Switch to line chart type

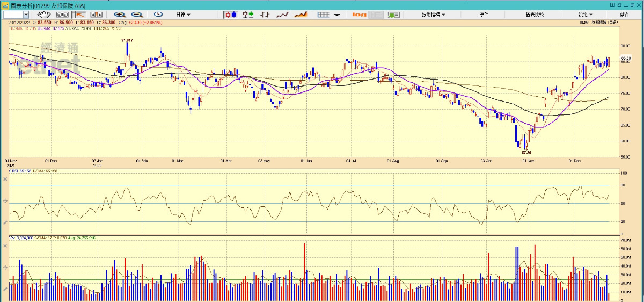pyautogui.click(x=283, y=15)
